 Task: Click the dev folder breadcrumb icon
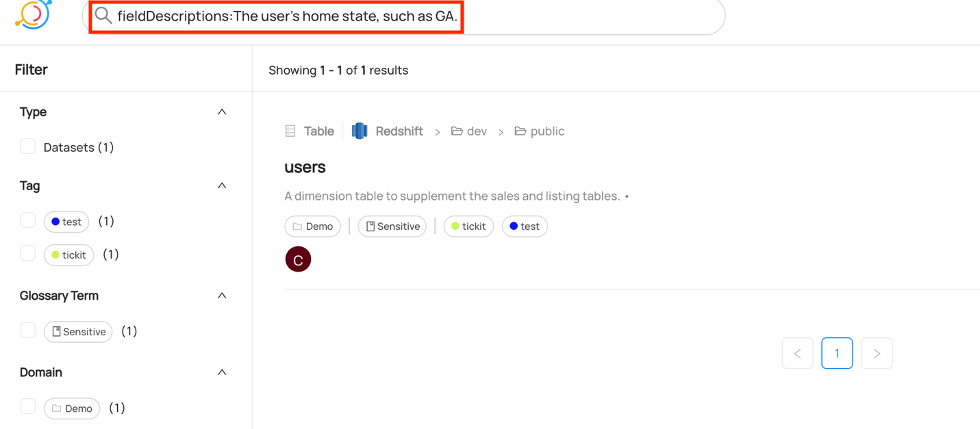[457, 131]
